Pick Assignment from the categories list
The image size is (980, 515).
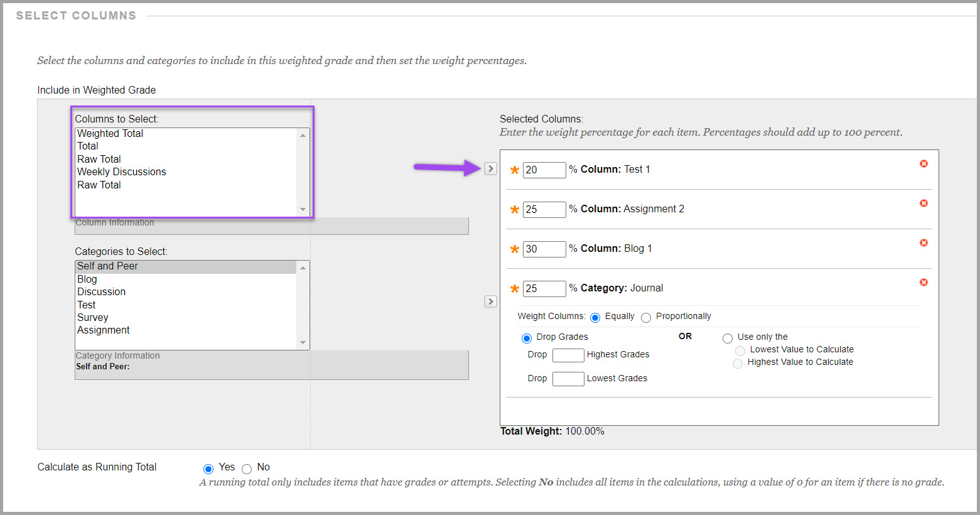104,330
